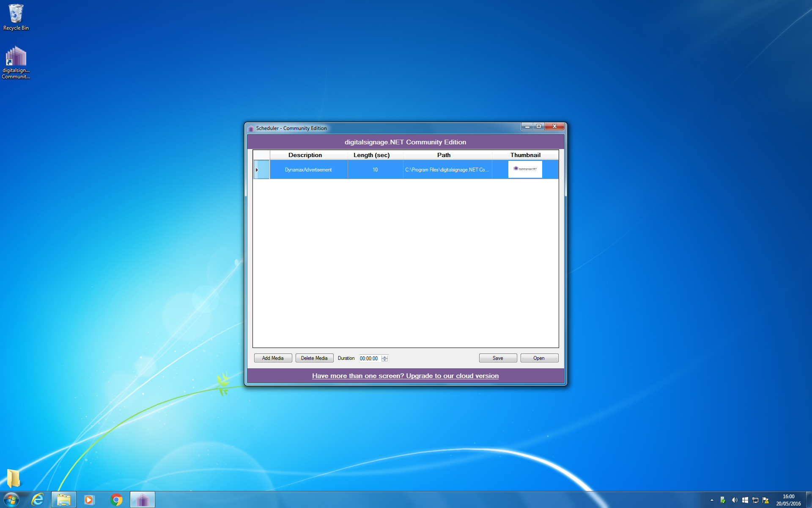Launch Google Chrome from the taskbar
812x508 pixels.
[x=116, y=500]
